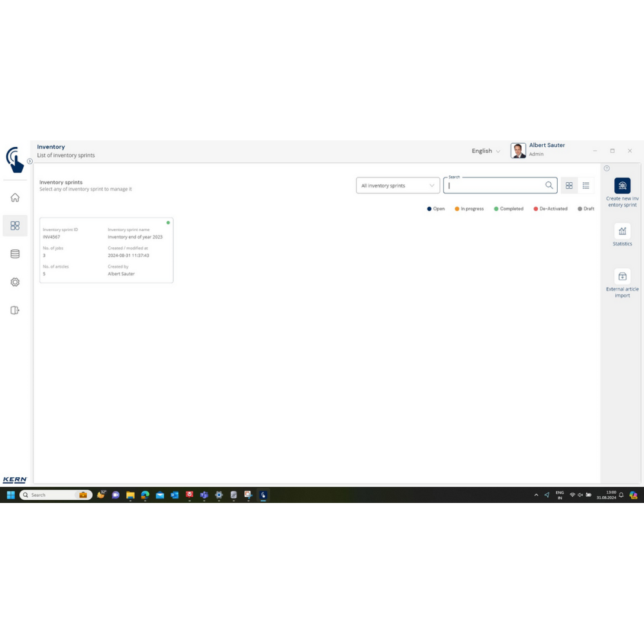The height and width of the screenshot is (644, 644).
Task: Open the Home page from sidebar
Action: [15, 198]
